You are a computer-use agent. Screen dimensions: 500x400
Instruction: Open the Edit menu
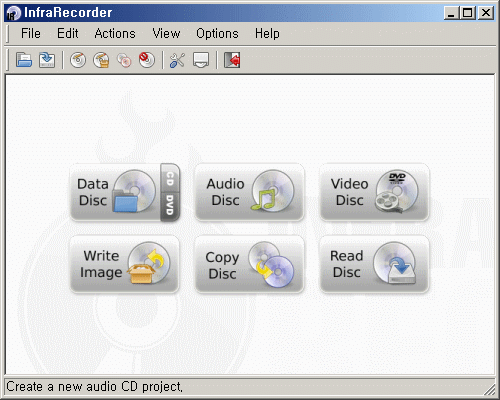(x=68, y=34)
